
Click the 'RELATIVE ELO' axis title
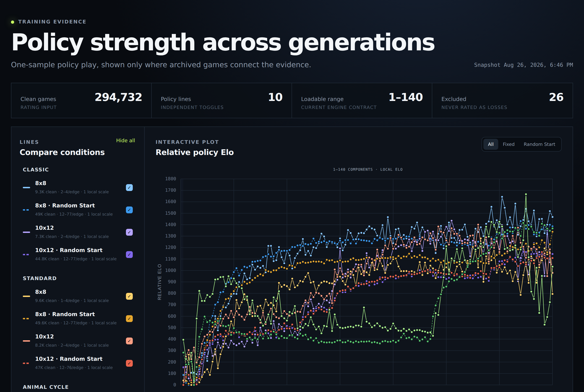tap(159, 282)
